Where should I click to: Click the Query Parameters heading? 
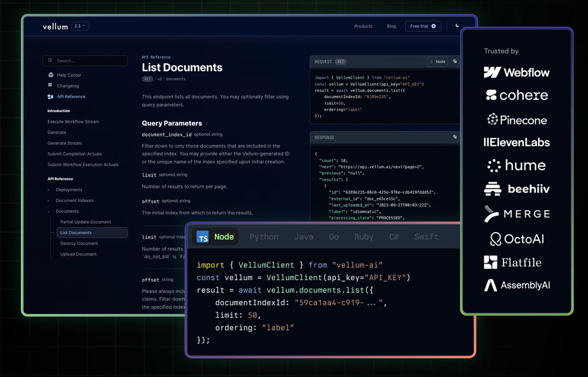pyautogui.click(x=172, y=123)
